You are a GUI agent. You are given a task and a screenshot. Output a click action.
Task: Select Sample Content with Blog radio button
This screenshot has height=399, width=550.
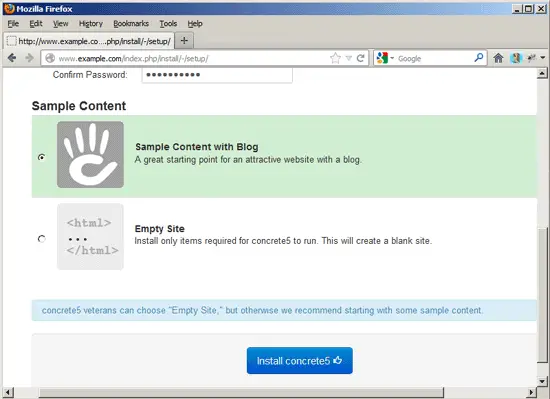tap(41, 157)
